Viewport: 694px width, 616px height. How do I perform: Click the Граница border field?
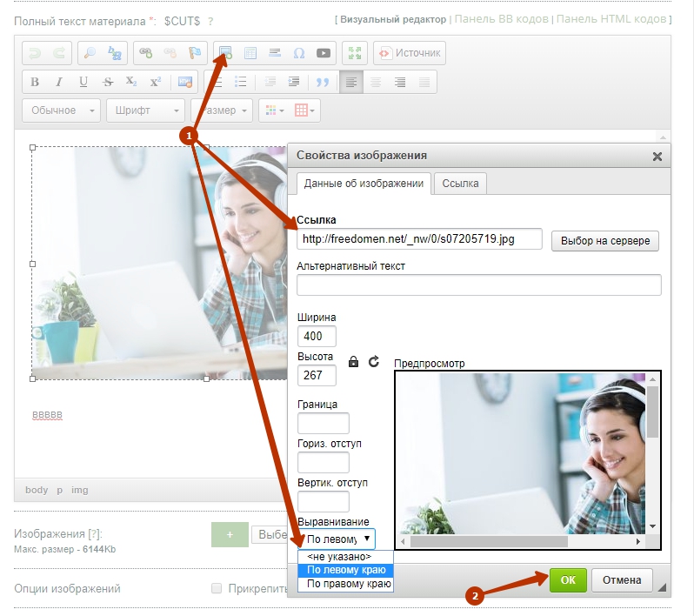(x=324, y=423)
